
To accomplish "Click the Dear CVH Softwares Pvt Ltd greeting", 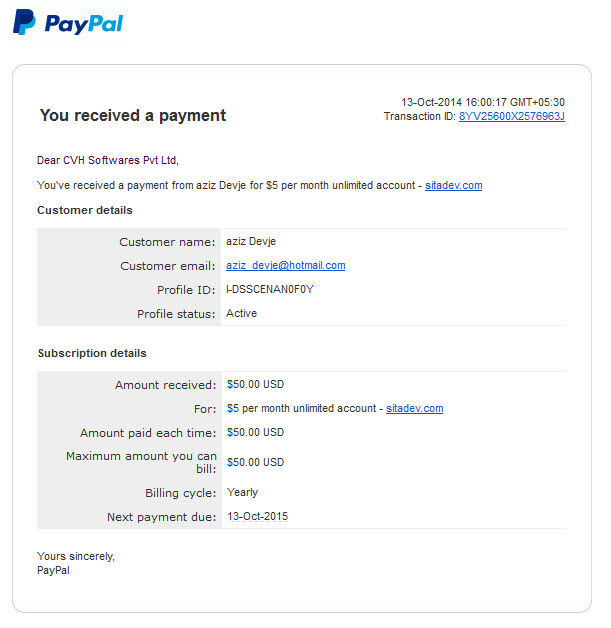I will point(108,160).
